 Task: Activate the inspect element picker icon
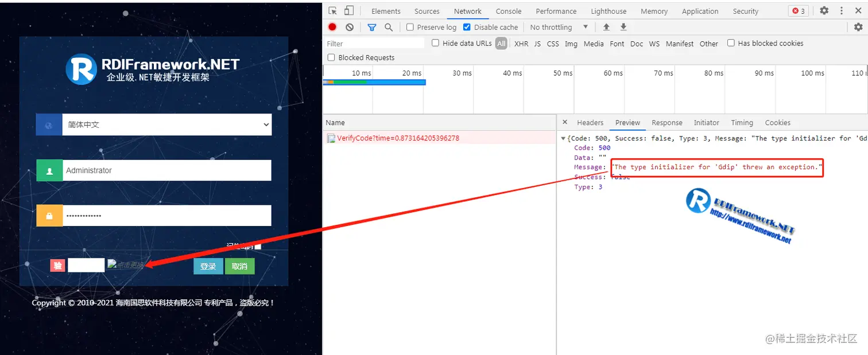tap(333, 11)
